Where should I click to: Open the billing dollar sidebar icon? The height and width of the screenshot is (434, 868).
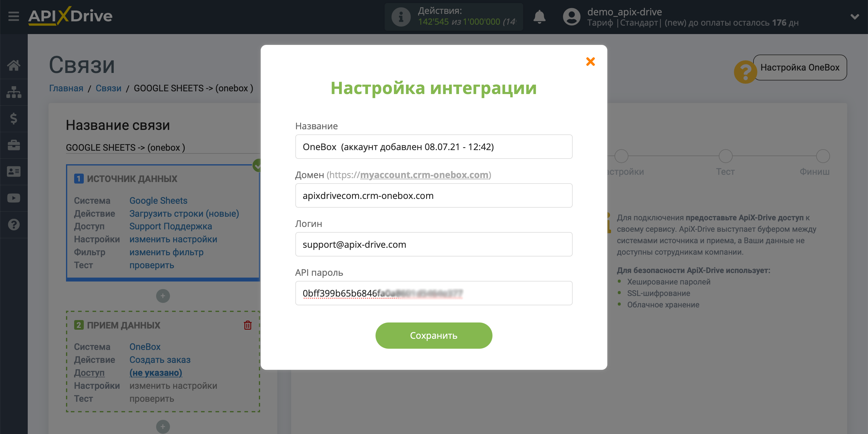click(14, 119)
